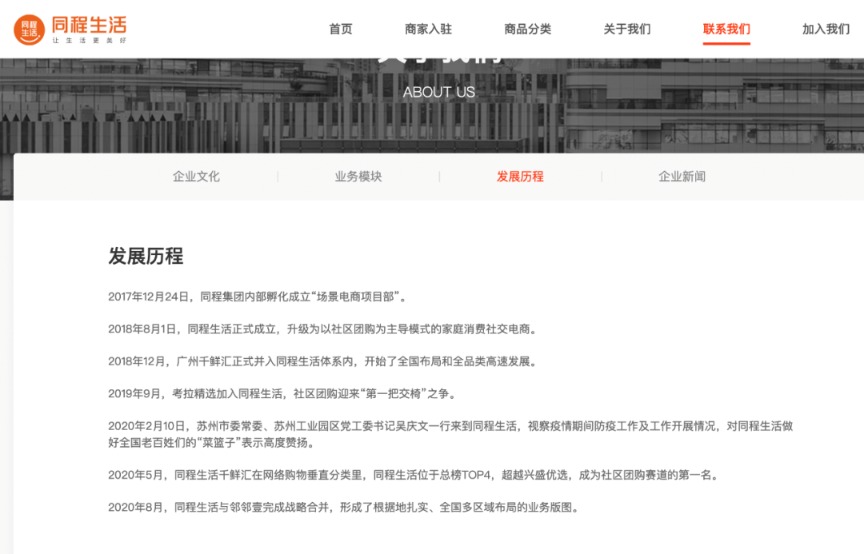The image size is (864, 554).
Task: Click the 2017年12月24日 场景电商项目部 entry
Action: point(258,297)
